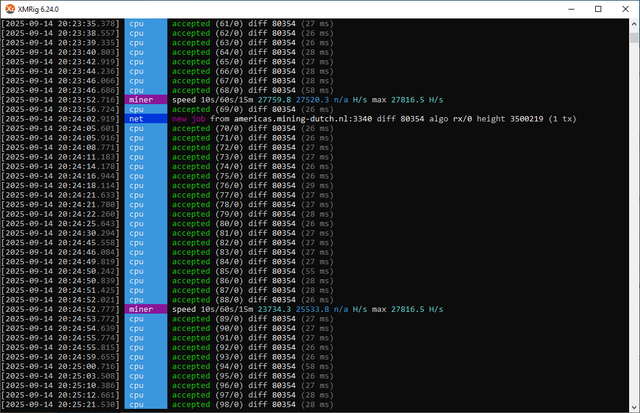Click the (29 ms) latency on accepted (76/0)
Screen dimensions: 640x413
[317, 185]
